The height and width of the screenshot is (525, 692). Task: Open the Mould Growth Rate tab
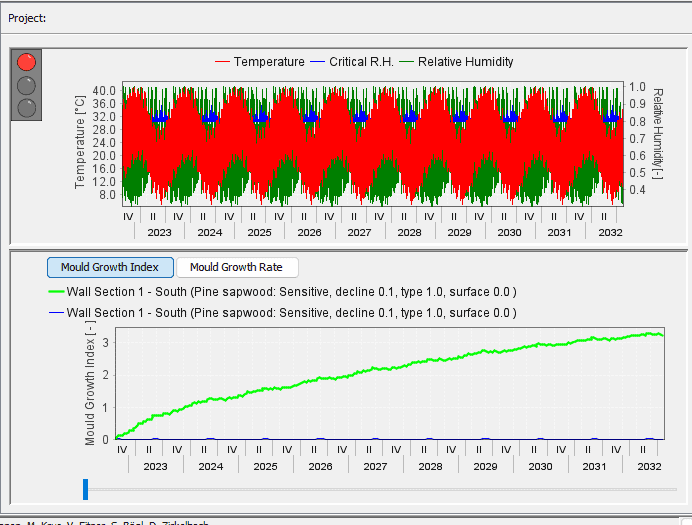click(x=236, y=267)
